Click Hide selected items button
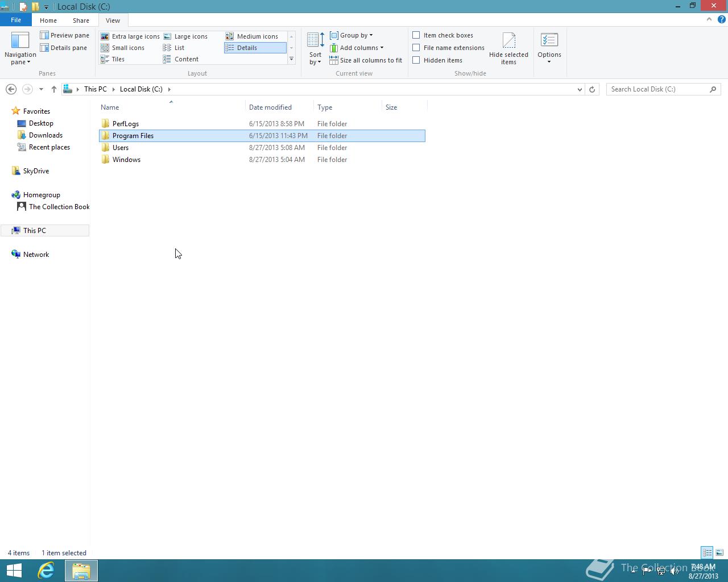 [508, 48]
